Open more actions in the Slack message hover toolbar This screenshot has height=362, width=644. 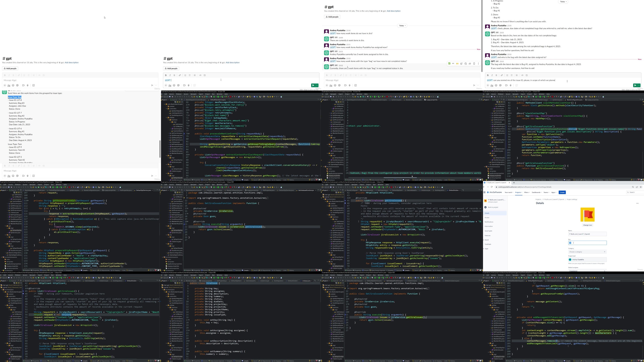[x=479, y=64]
